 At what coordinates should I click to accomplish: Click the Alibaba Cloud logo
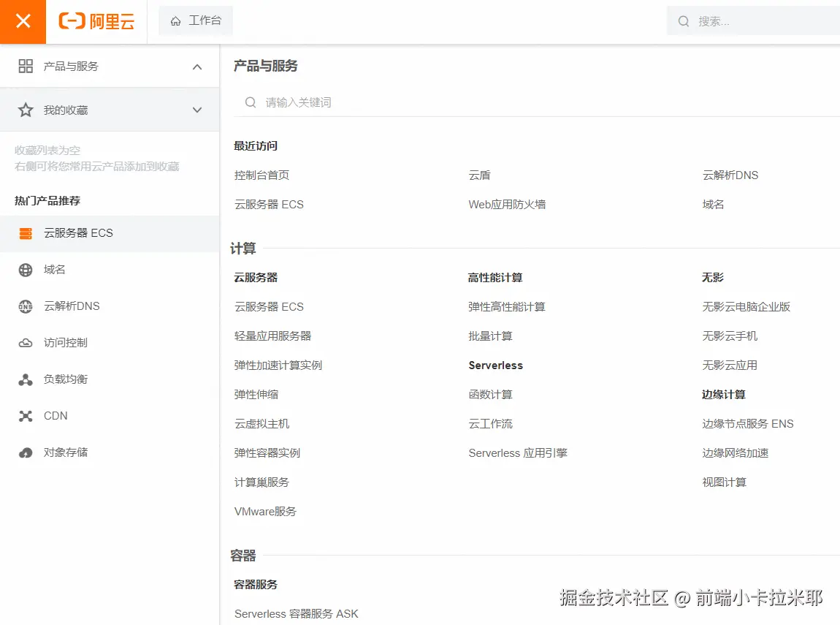tap(96, 21)
